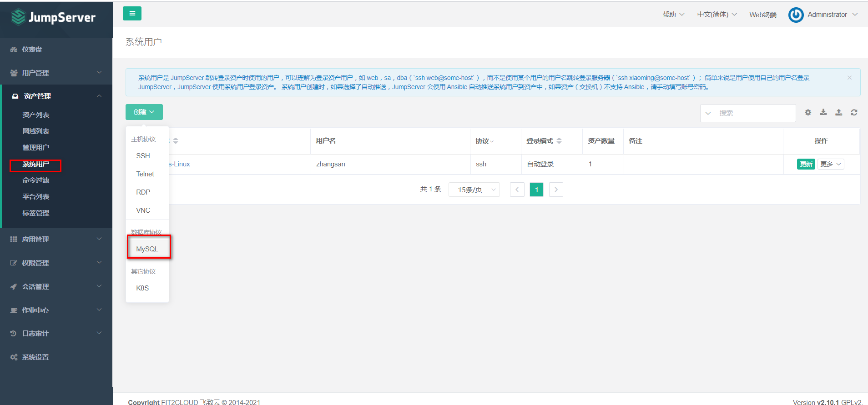868x405 pixels.
Task: Sort by name column arrows
Action: 176,141
